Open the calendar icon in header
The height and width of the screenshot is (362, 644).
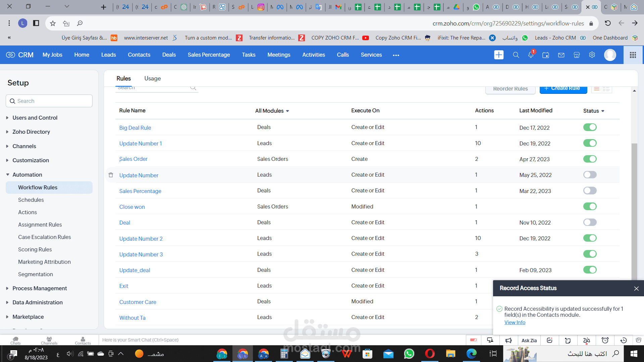[546, 55]
